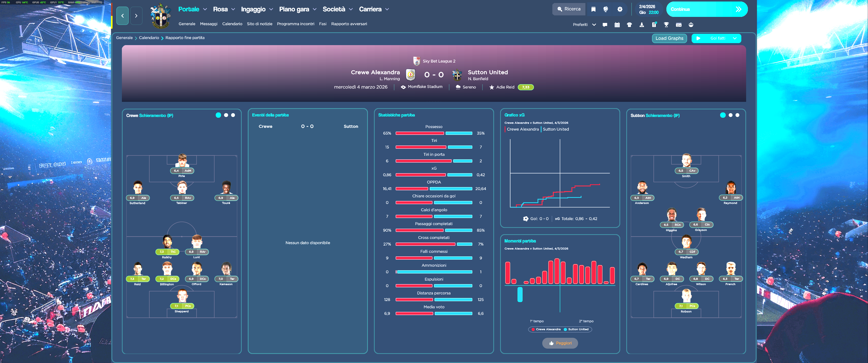The height and width of the screenshot is (363, 868).
Task: Select second view dot in Sutton Schieramento
Action: [730, 115]
